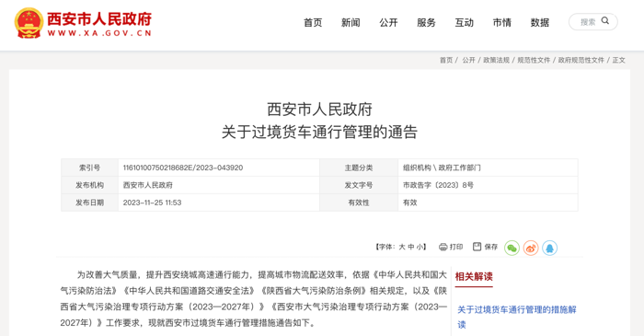This screenshot has width=644, height=336.
Task: Select document number 市政告字〔2023〕8号
Action: pos(438,185)
